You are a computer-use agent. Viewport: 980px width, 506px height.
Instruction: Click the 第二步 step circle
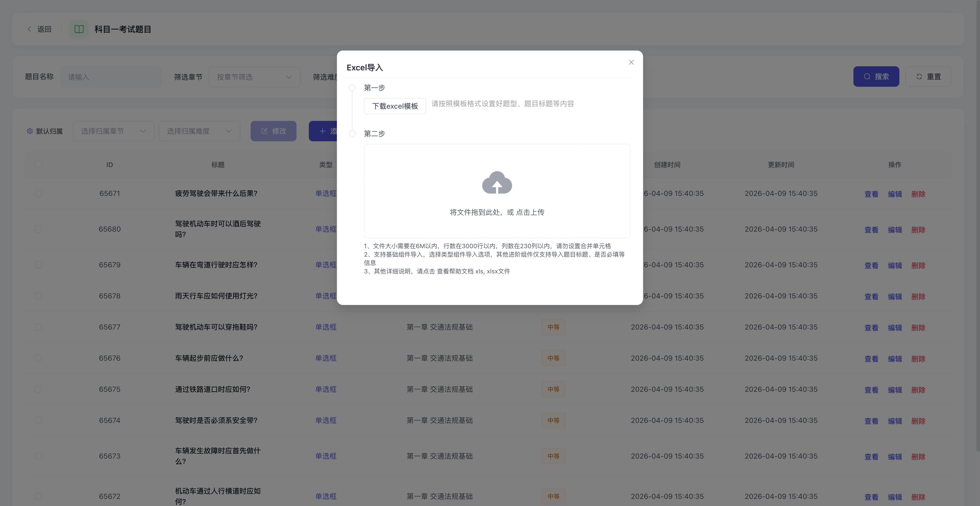[352, 133]
